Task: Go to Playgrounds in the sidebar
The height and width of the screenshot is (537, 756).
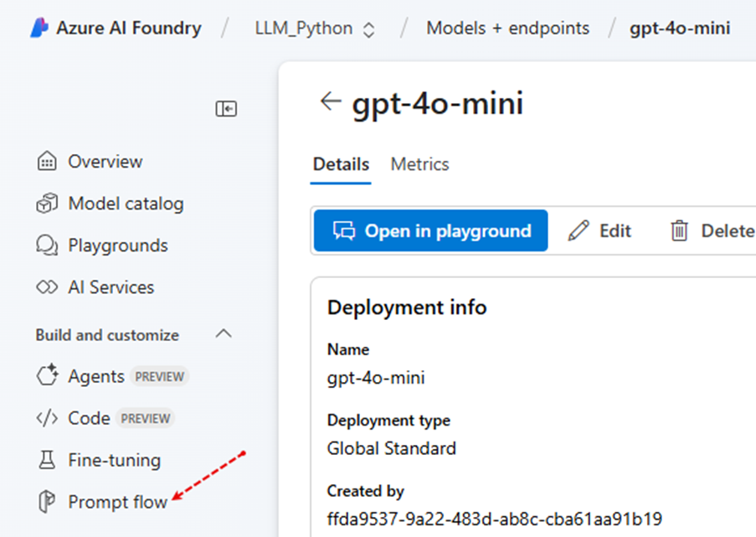Action: [x=118, y=245]
